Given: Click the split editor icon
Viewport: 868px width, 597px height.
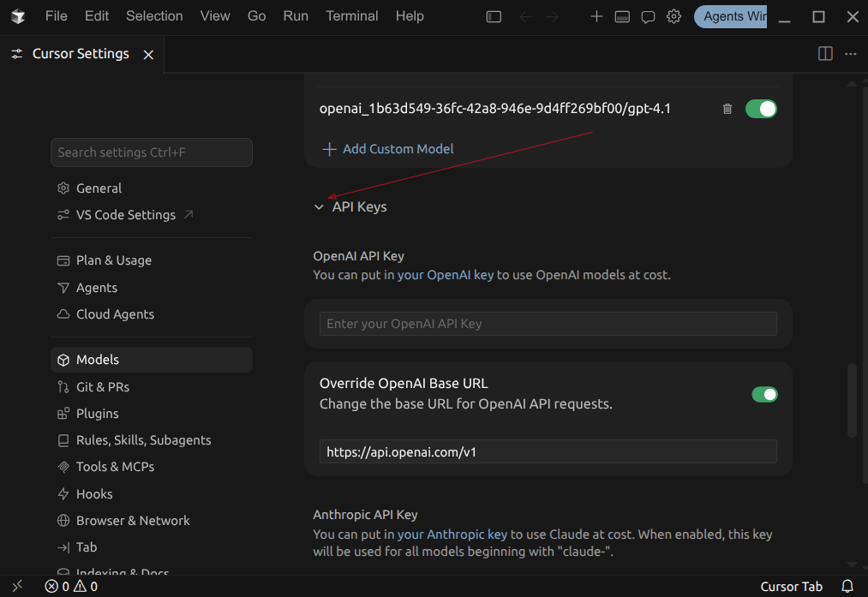Looking at the screenshot, I should point(825,54).
